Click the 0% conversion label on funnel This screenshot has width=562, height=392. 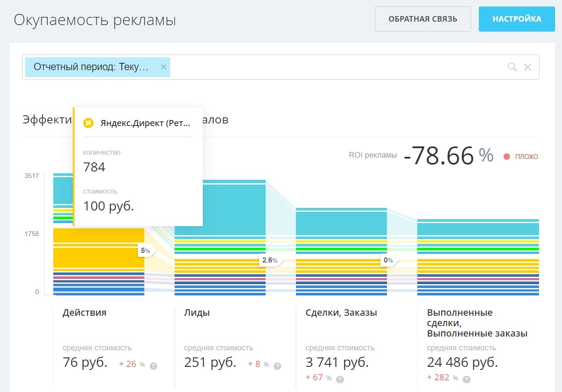pos(388,260)
